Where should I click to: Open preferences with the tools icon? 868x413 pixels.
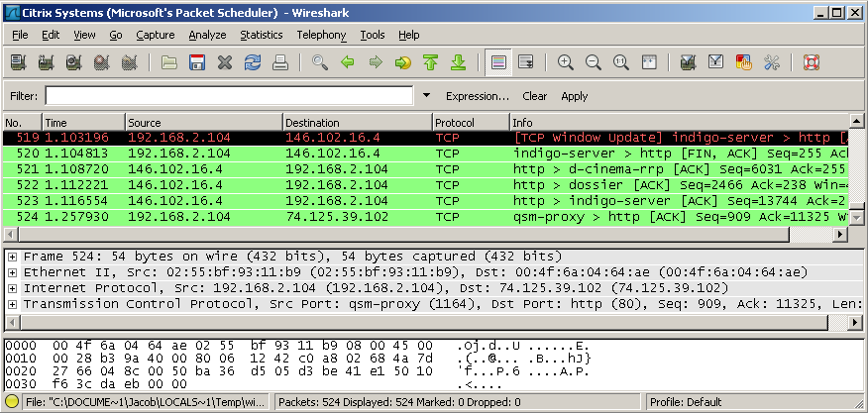[772, 62]
